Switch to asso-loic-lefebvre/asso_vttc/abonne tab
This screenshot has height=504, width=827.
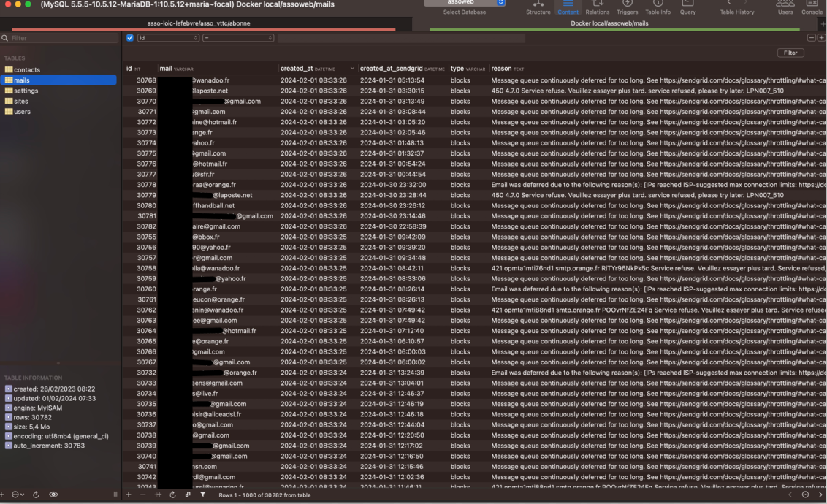click(199, 23)
